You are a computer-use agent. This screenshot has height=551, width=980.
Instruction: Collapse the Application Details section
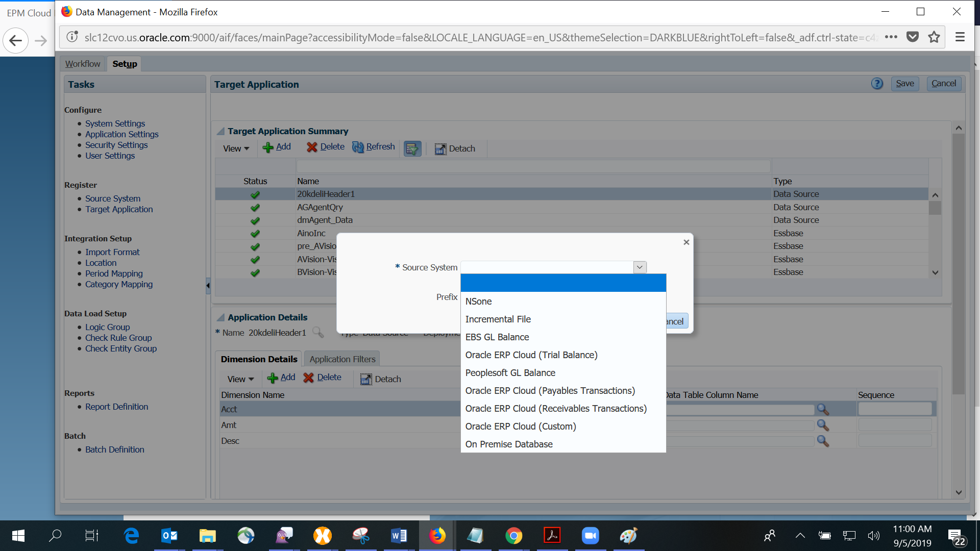tap(220, 317)
